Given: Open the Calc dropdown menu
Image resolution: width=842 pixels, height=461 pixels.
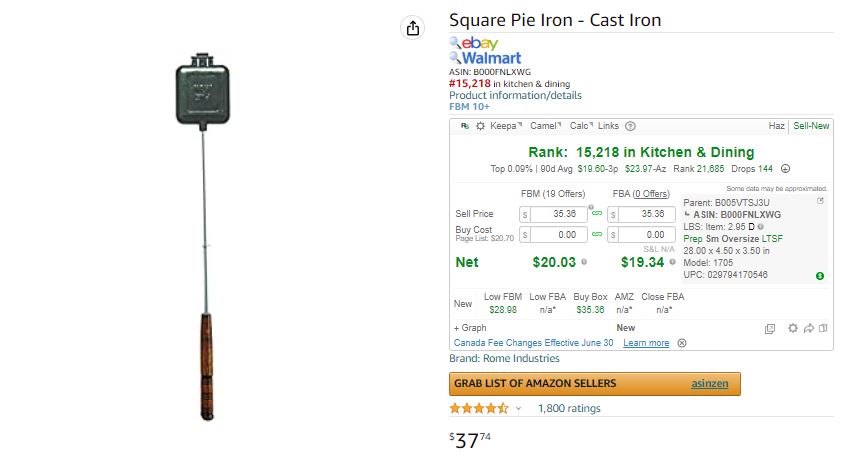Looking at the screenshot, I should click(581, 126).
